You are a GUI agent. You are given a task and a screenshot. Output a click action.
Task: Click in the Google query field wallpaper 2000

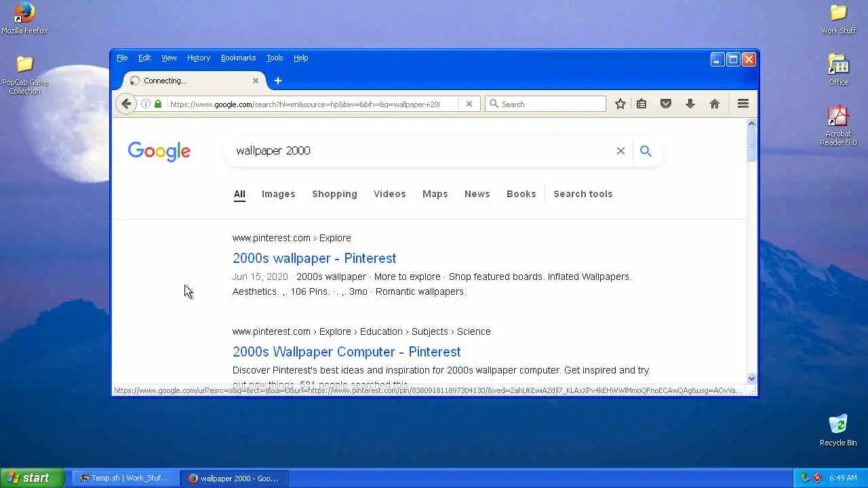click(x=420, y=150)
